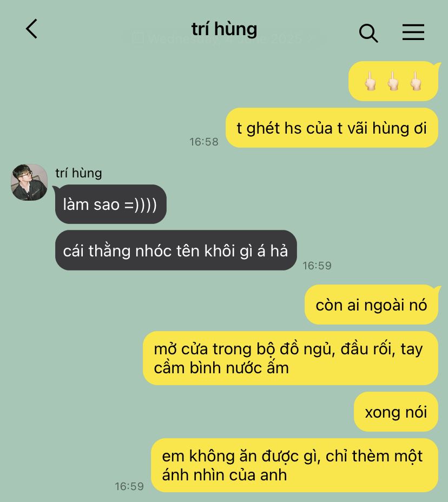Open the hamburger menu icon
Viewport: 448px width, 502px height.
click(413, 32)
